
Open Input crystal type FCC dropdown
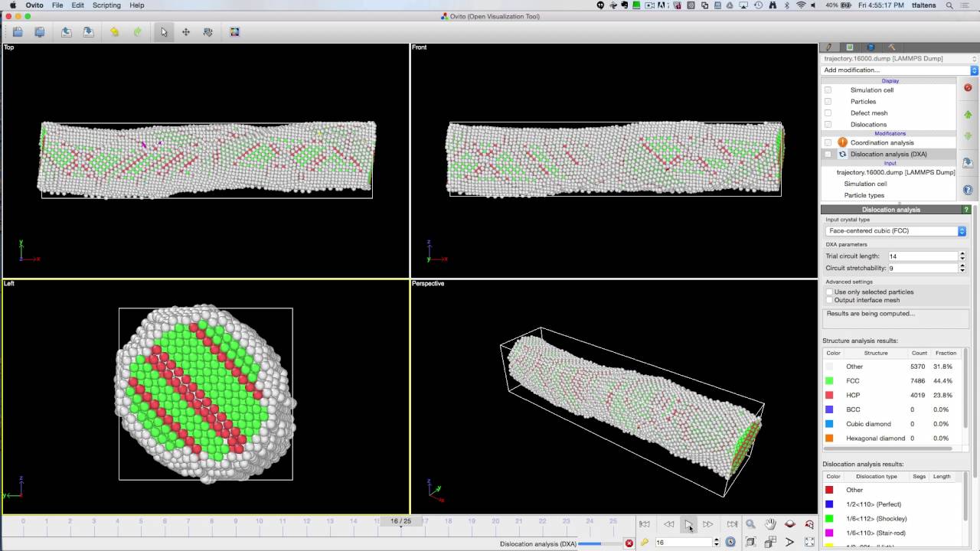pyautogui.click(x=897, y=230)
